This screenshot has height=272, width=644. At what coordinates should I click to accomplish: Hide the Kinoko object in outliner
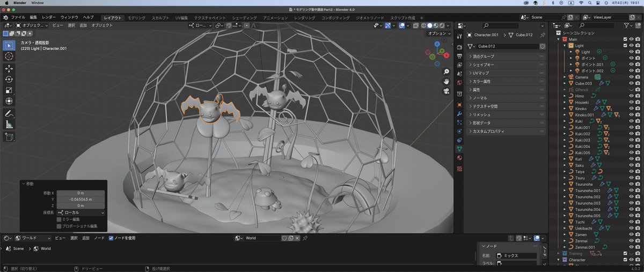(x=631, y=109)
